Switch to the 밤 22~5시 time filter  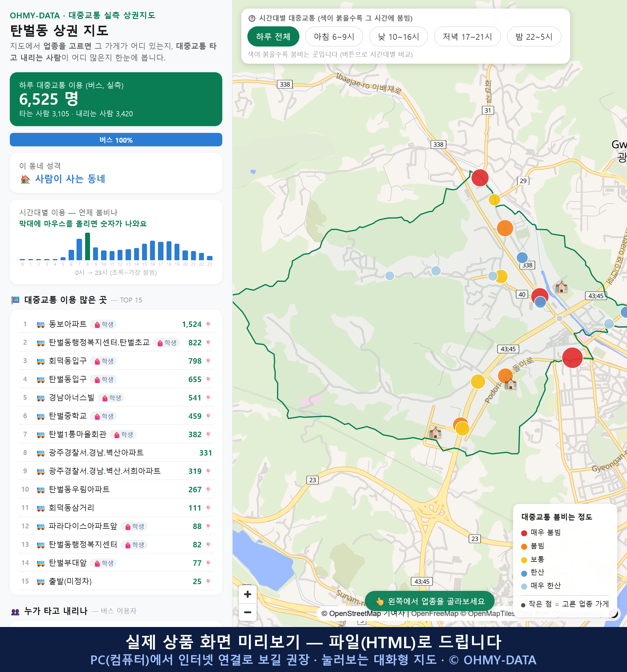[534, 36]
